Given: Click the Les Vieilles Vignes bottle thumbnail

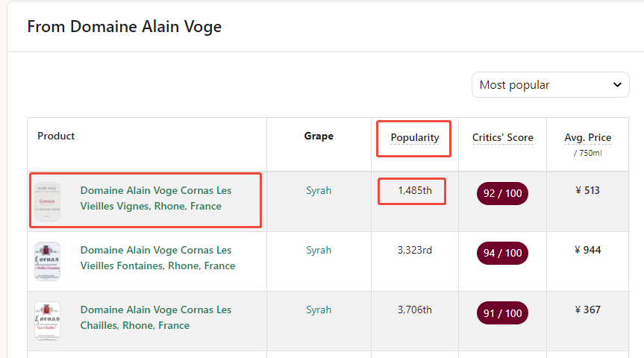Looking at the screenshot, I should tap(47, 201).
